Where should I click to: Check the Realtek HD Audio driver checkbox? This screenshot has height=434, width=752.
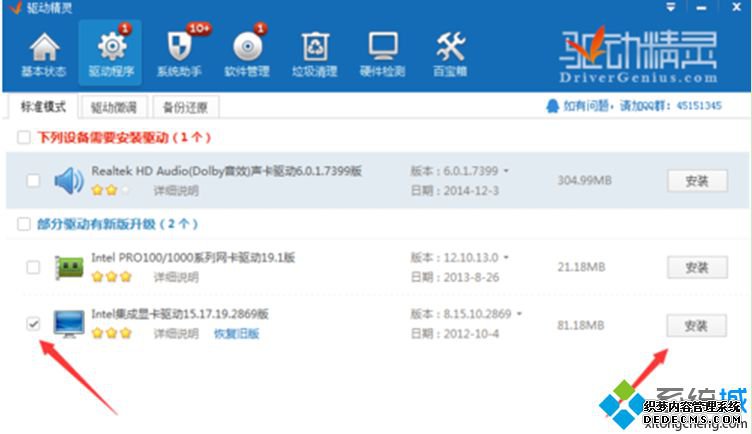pos(33,181)
